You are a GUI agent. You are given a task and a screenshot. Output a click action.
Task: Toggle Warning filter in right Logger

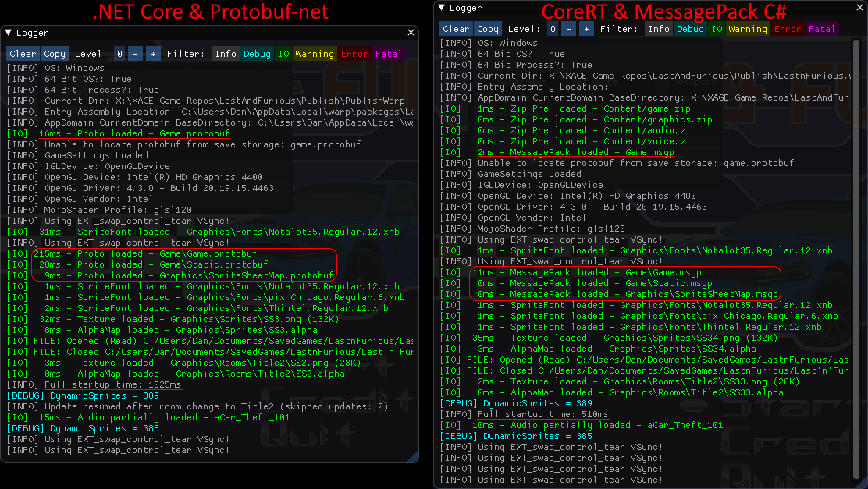click(x=748, y=29)
